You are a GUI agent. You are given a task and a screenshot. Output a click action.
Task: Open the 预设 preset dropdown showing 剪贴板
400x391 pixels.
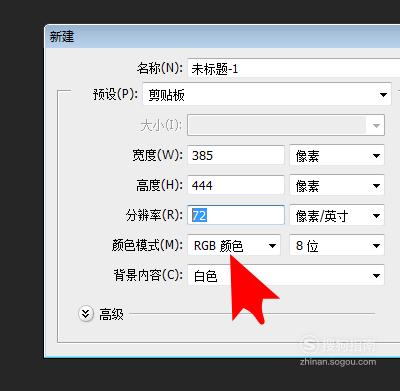(x=267, y=95)
